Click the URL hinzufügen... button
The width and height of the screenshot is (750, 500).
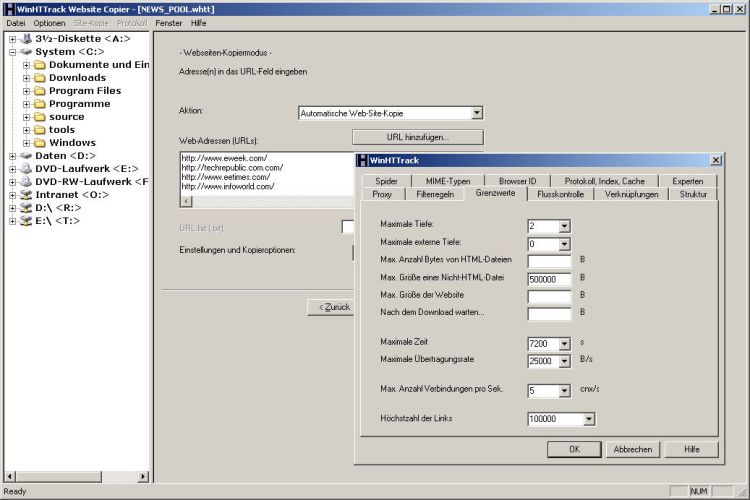(x=418, y=137)
